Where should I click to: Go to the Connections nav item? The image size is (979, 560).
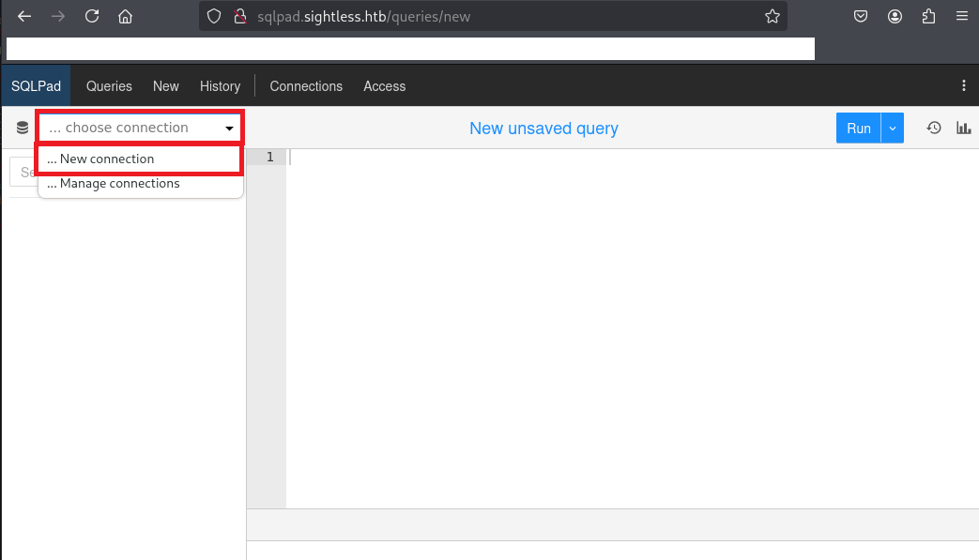[x=306, y=86]
